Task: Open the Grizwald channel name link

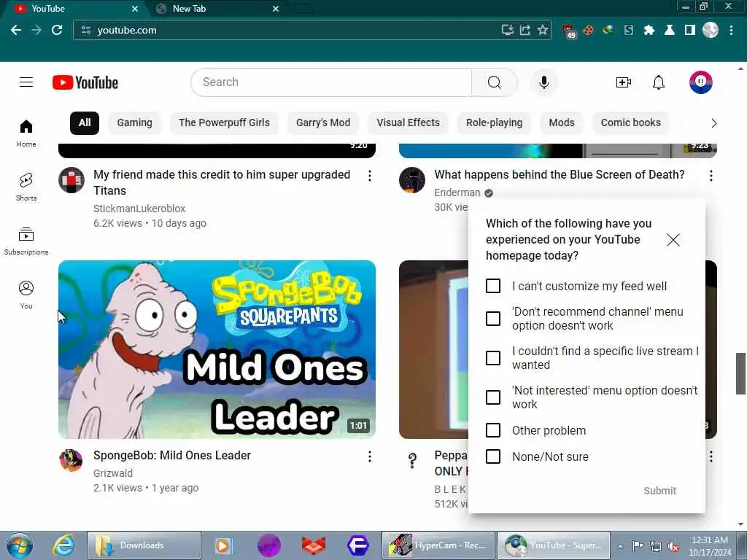Action: 113,472
